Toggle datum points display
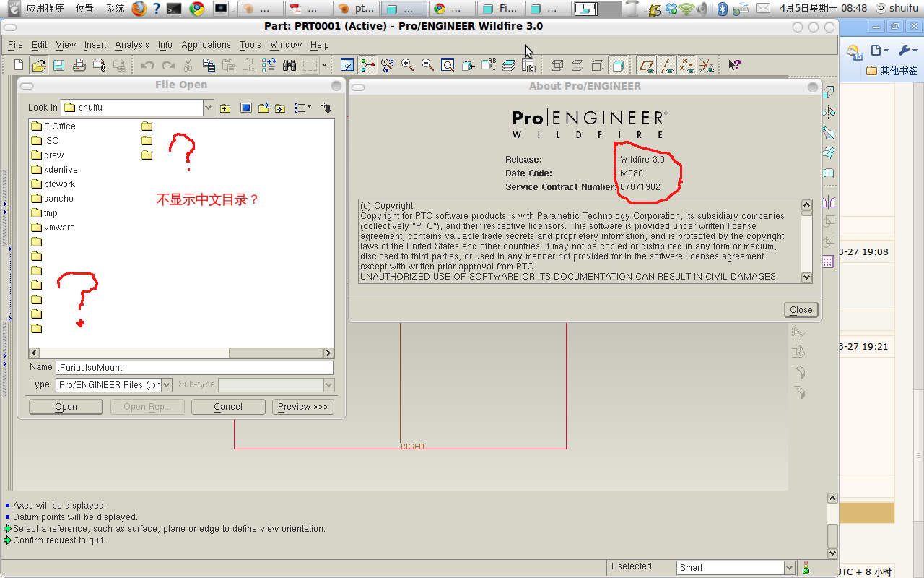 coord(687,65)
